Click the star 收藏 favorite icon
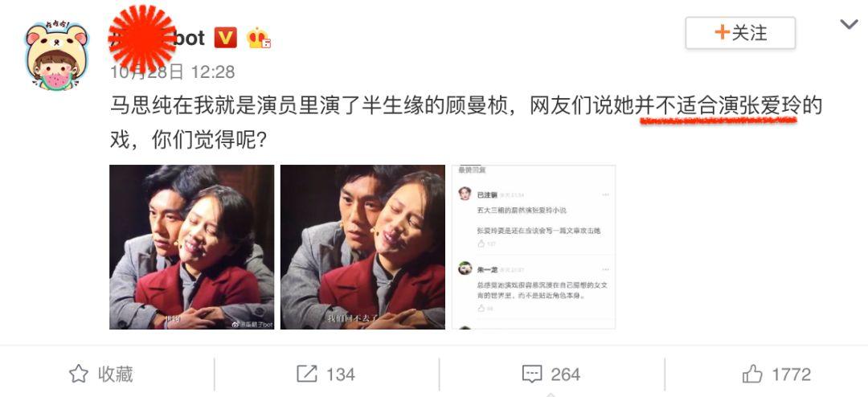Screen dimensions: 868x397 click(x=79, y=374)
